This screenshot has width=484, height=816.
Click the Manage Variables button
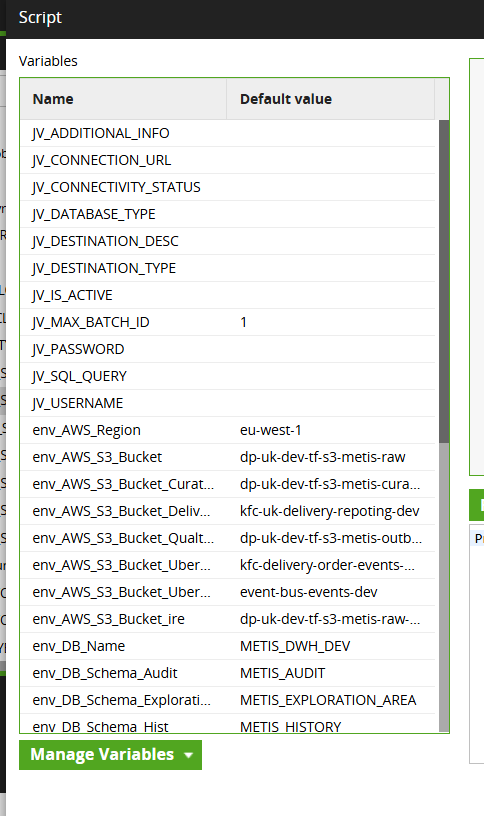pyautogui.click(x=110, y=755)
